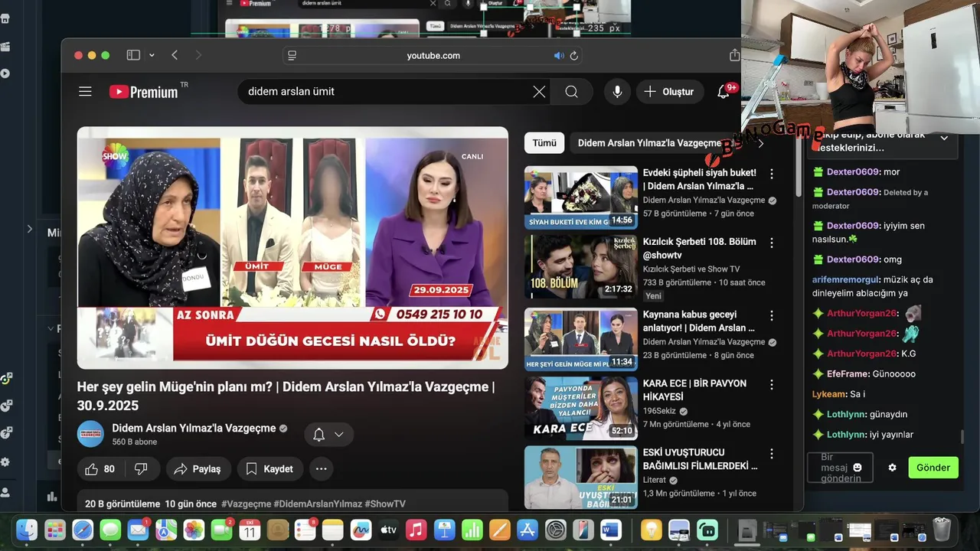Toggle Safari sidebar button
This screenshot has height=551, width=980.
point(133,55)
